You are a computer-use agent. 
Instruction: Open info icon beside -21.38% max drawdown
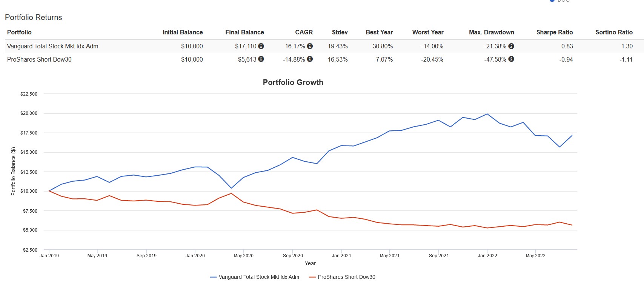[x=511, y=46]
